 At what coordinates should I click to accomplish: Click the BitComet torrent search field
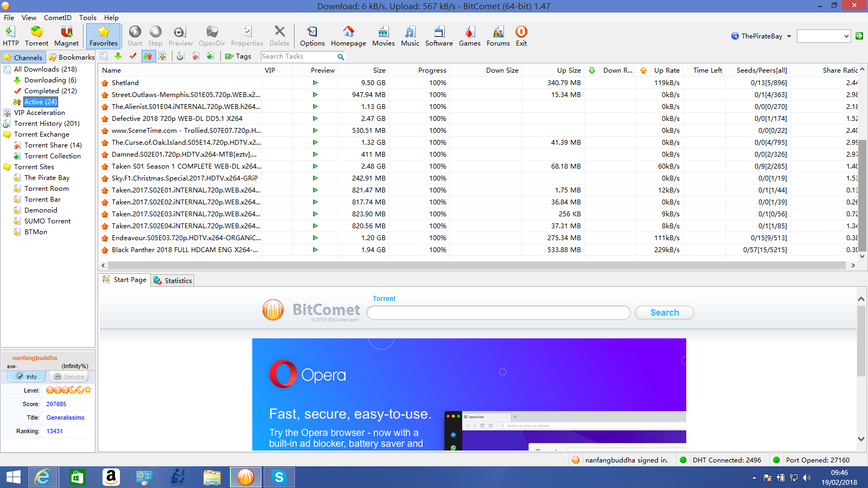(x=499, y=312)
